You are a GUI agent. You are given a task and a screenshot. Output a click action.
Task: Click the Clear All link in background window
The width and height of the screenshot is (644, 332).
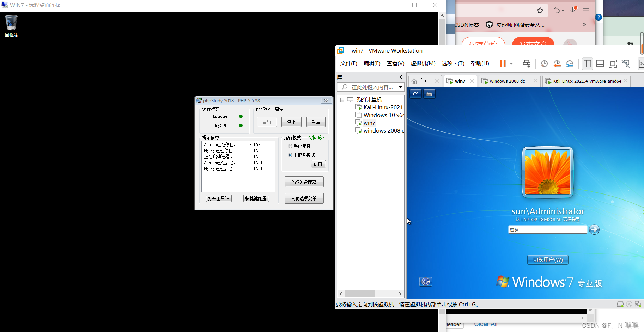click(x=486, y=324)
